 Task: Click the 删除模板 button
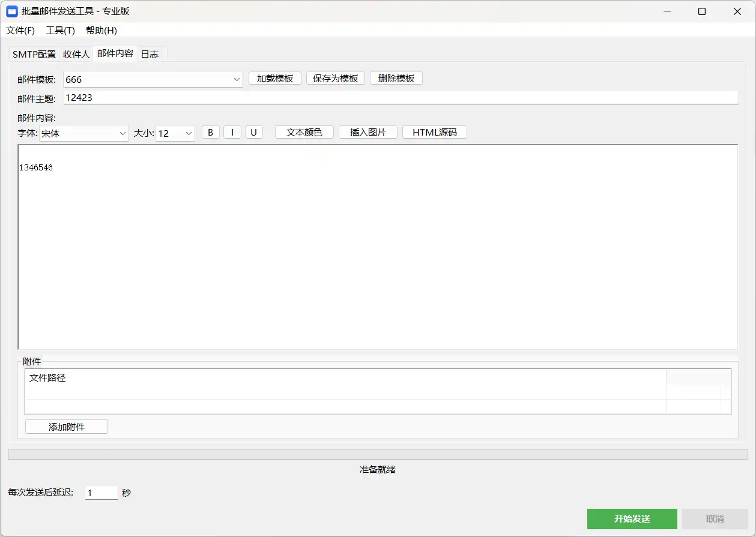click(x=396, y=79)
